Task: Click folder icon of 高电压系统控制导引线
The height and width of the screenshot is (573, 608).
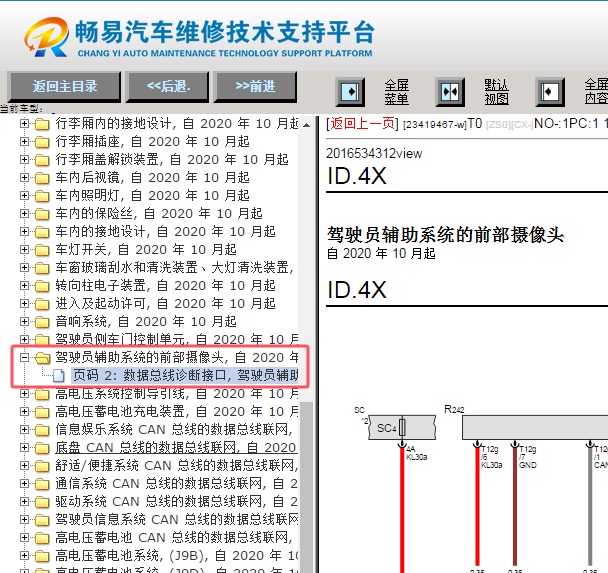Action: [x=42, y=394]
